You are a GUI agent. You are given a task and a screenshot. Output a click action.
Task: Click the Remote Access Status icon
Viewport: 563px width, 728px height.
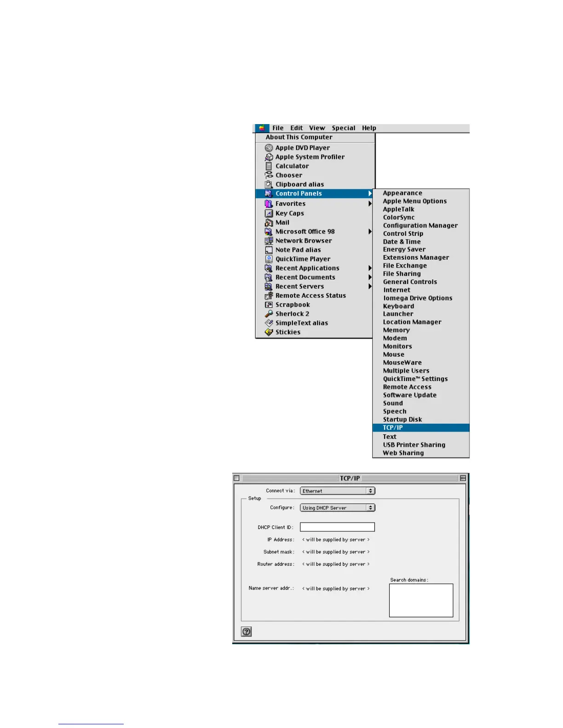(269, 296)
